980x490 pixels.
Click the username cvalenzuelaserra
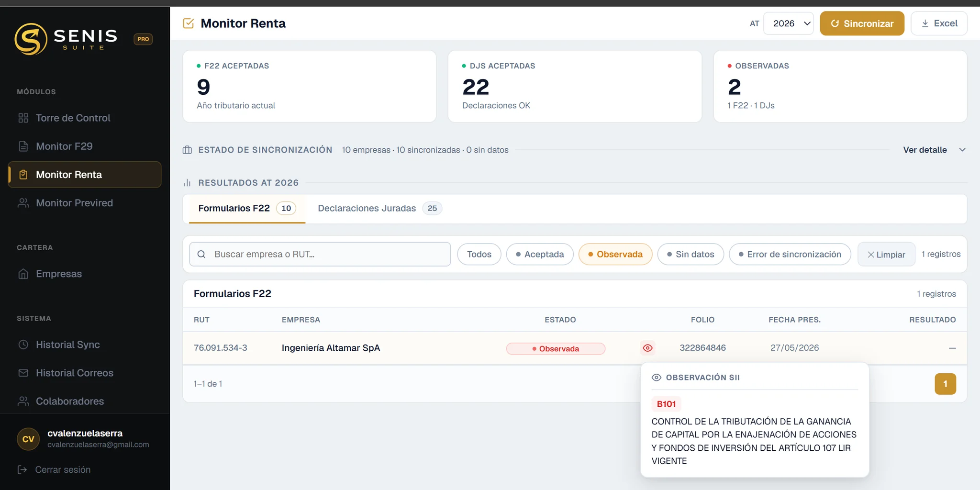click(85, 433)
